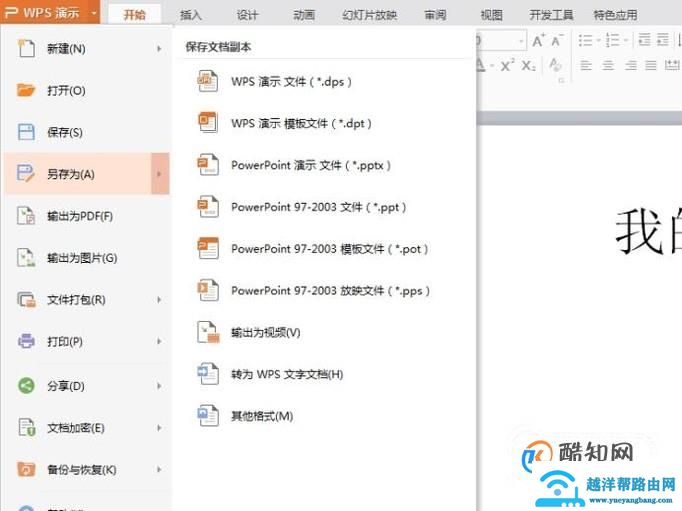Choose 打开(O) label in file menu

point(66,90)
